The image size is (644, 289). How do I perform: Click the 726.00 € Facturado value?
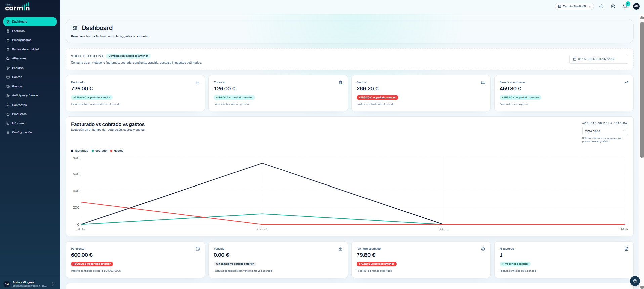(x=82, y=89)
